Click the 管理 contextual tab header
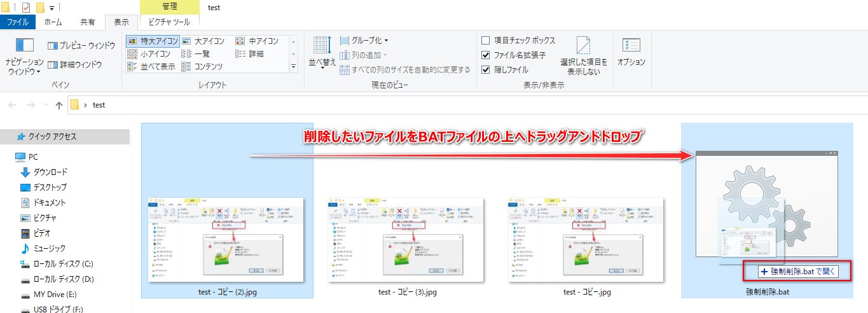868x313 pixels. pos(169,7)
